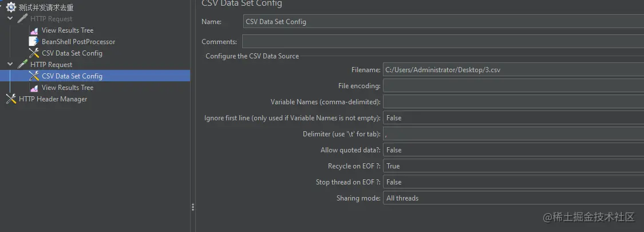Click the bottom View Results Tree icon
Screen dimensions: 644x232
point(34,88)
